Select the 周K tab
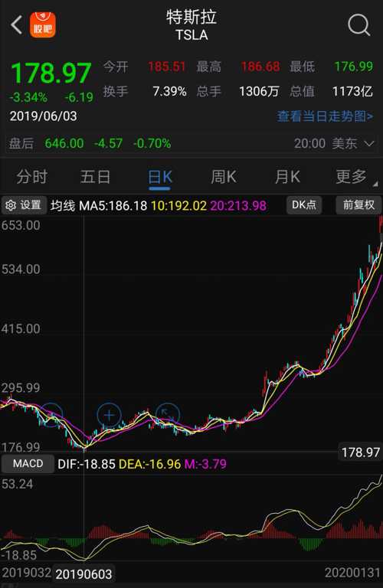The width and height of the screenshot is (383, 588). [224, 177]
